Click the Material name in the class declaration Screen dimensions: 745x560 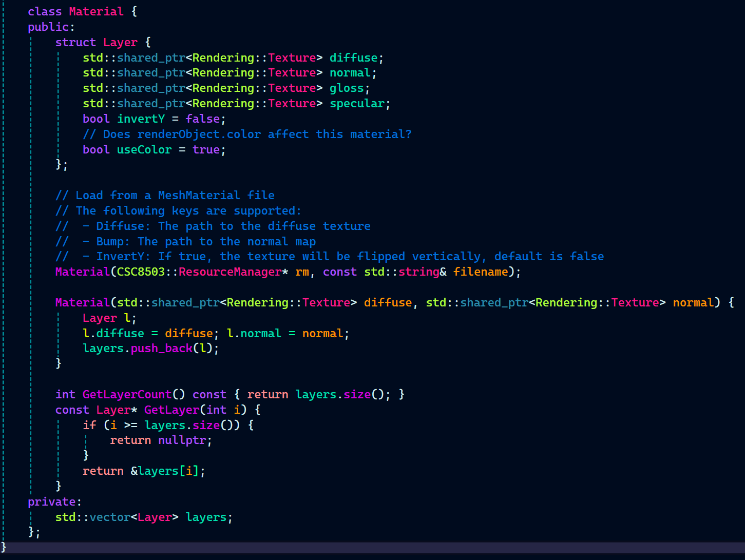coord(96,11)
